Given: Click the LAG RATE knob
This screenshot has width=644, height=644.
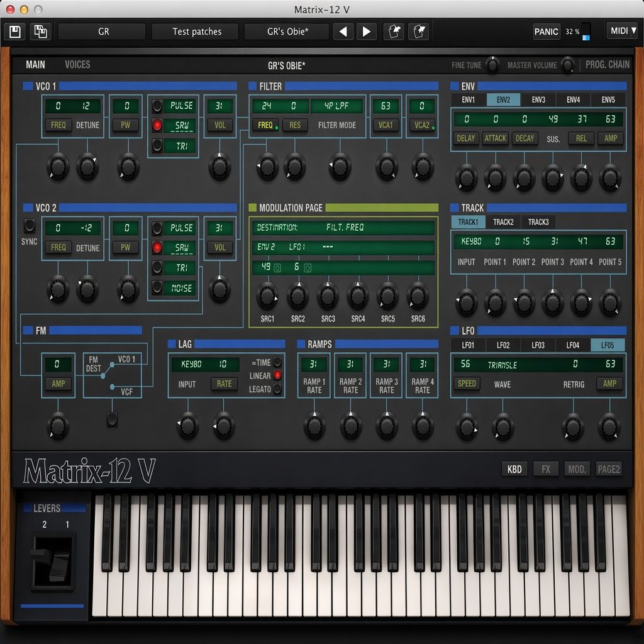Looking at the screenshot, I should click(x=223, y=426).
